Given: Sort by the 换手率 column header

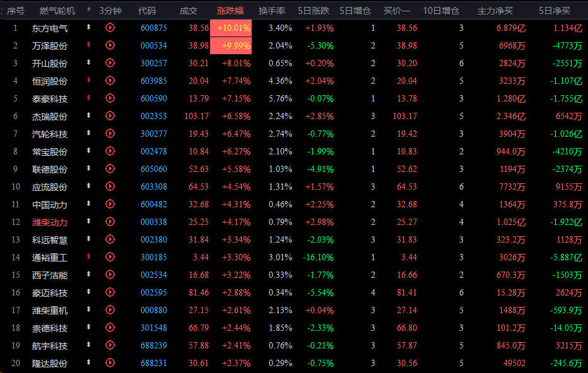Looking at the screenshot, I should click(272, 11).
